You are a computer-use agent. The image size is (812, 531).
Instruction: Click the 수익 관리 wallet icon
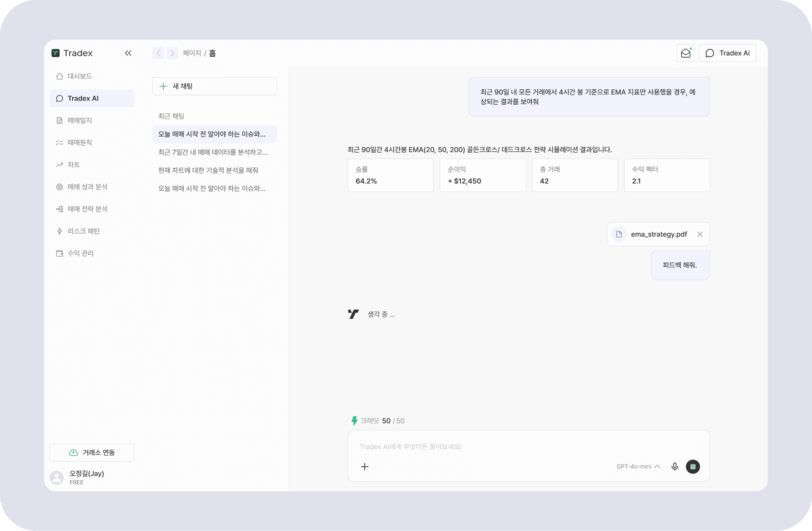[60, 253]
